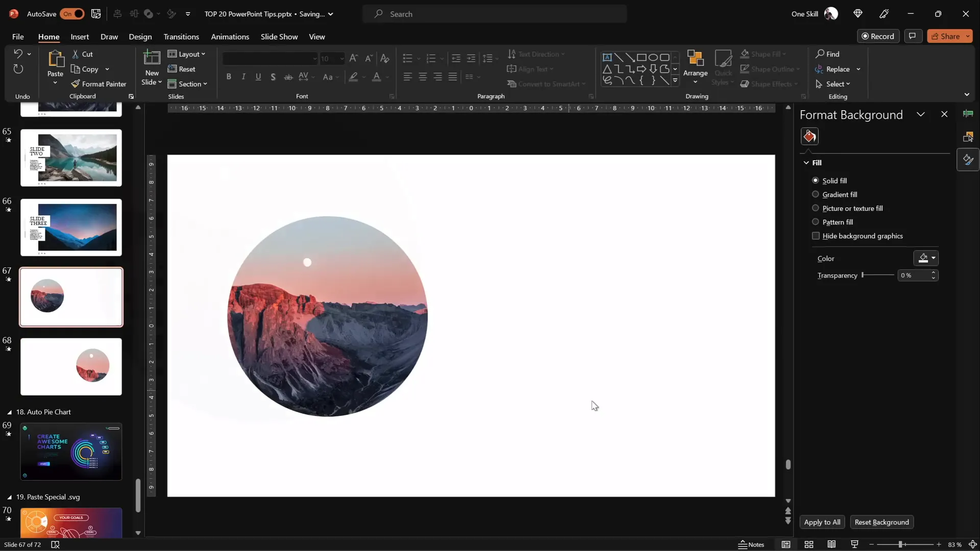Click the Undo arrow icon

[18, 54]
